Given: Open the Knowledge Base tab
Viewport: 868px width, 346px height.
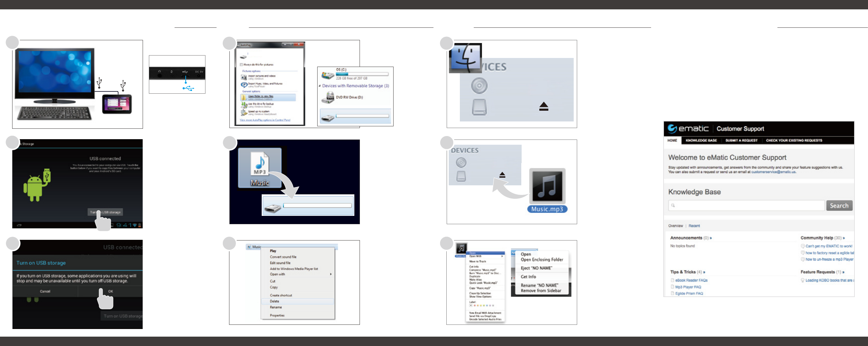Looking at the screenshot, I should 701,141.
